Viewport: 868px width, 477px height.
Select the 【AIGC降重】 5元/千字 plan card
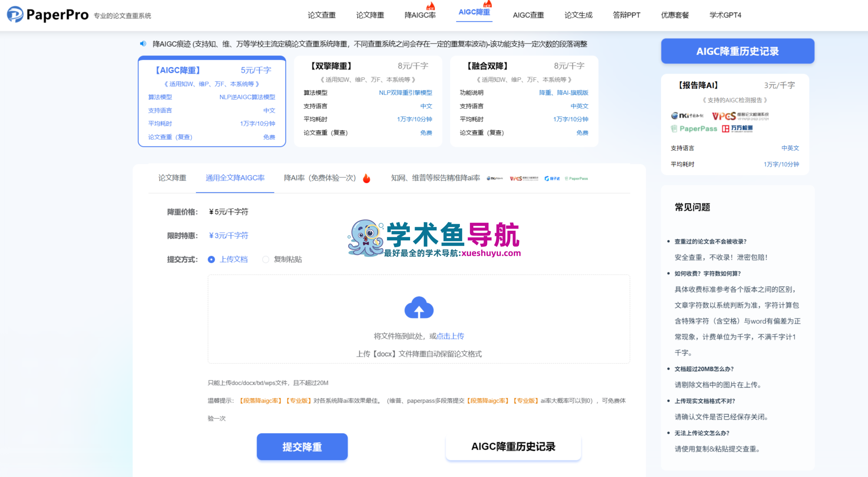(x=212, y=102)
